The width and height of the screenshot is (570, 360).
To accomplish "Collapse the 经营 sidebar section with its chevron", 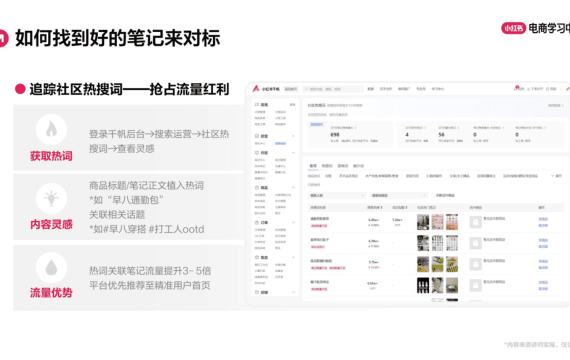I will click(x=293, y=136).
